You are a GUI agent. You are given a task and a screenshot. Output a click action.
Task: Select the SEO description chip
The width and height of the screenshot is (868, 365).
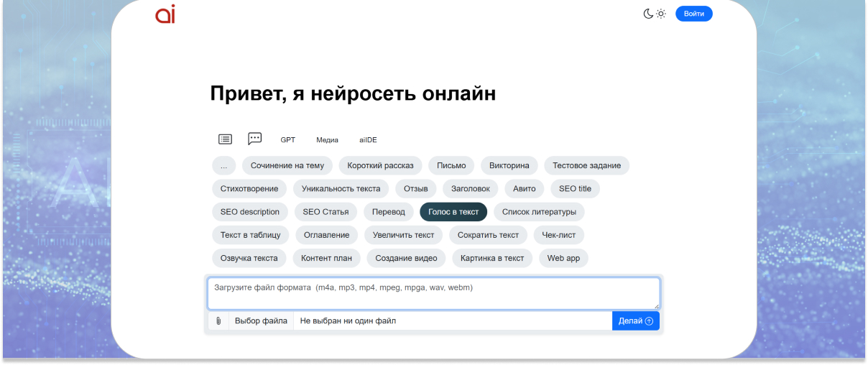250,212
